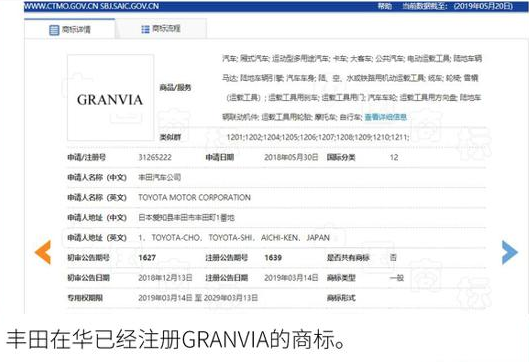Select application date 2018年05月30日
529x362 pixels.
tap(291, 157)
